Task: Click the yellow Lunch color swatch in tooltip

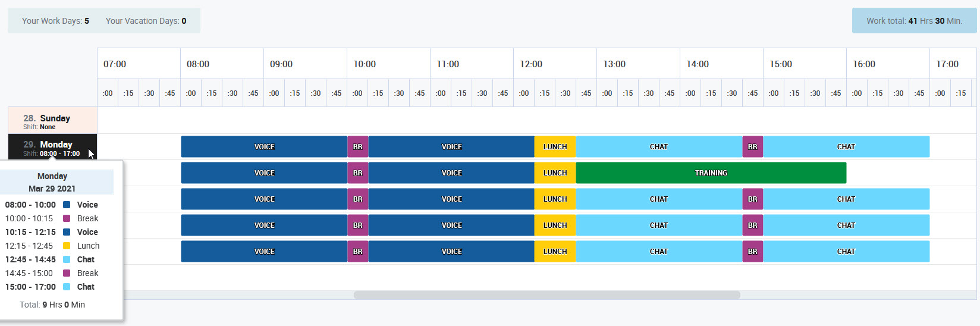Action: (x=67, y=246)
